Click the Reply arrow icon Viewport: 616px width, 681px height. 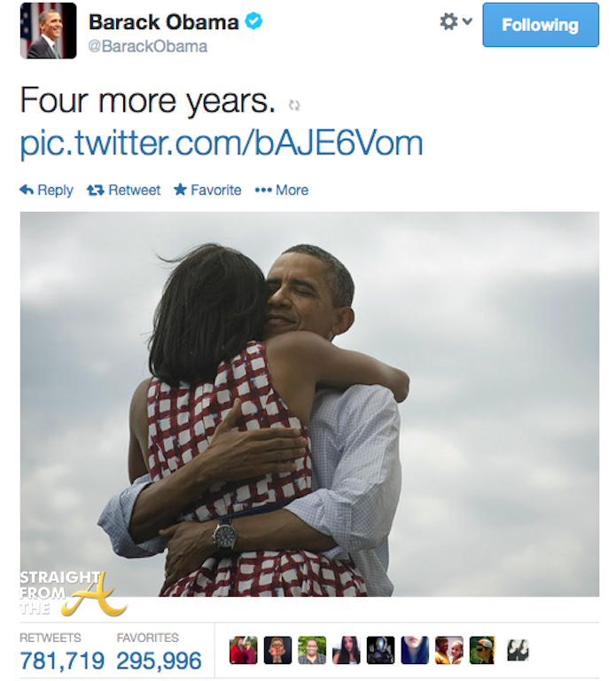(27, 191)
